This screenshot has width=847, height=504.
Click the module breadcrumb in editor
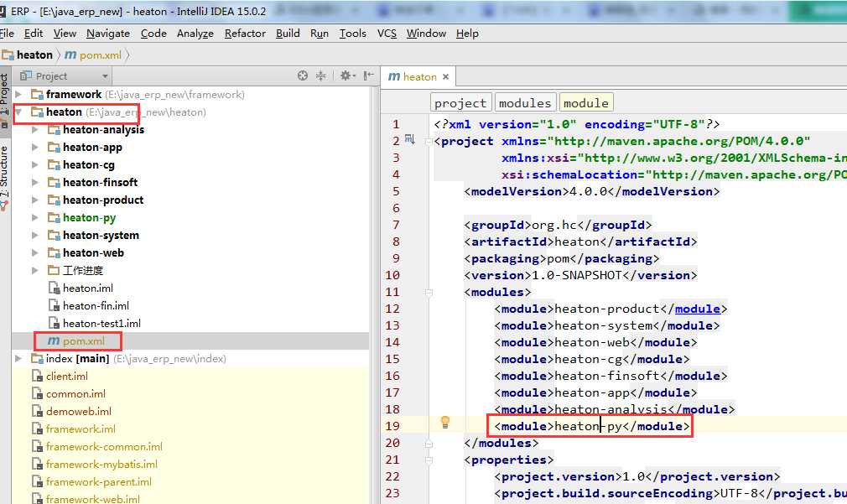pos(586,102)
